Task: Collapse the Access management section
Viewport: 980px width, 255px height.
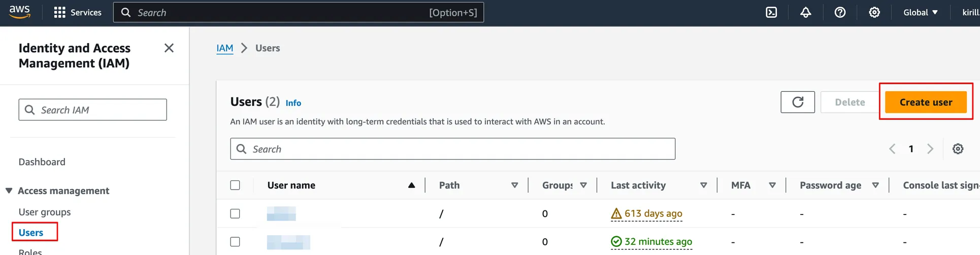Action: click(9, 191)
